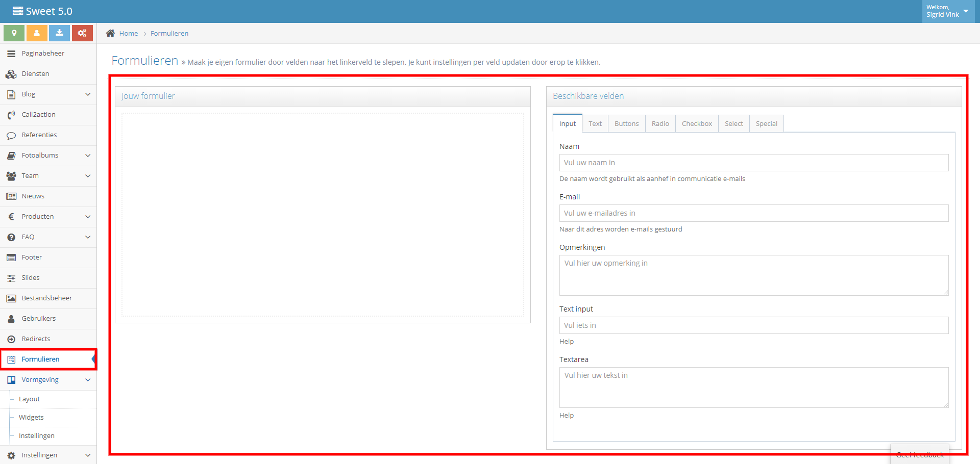
Task: Click the Formulieren form icon
Action: pos(11,359)
